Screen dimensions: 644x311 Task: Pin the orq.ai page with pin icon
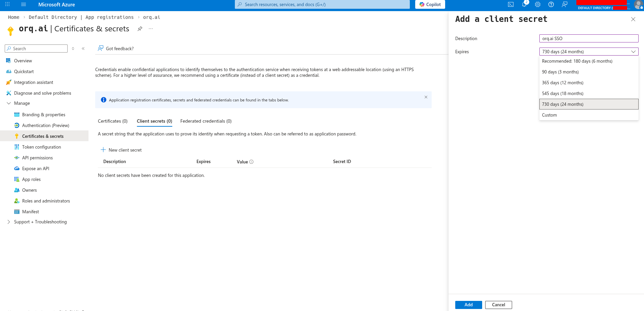[140, 29]
